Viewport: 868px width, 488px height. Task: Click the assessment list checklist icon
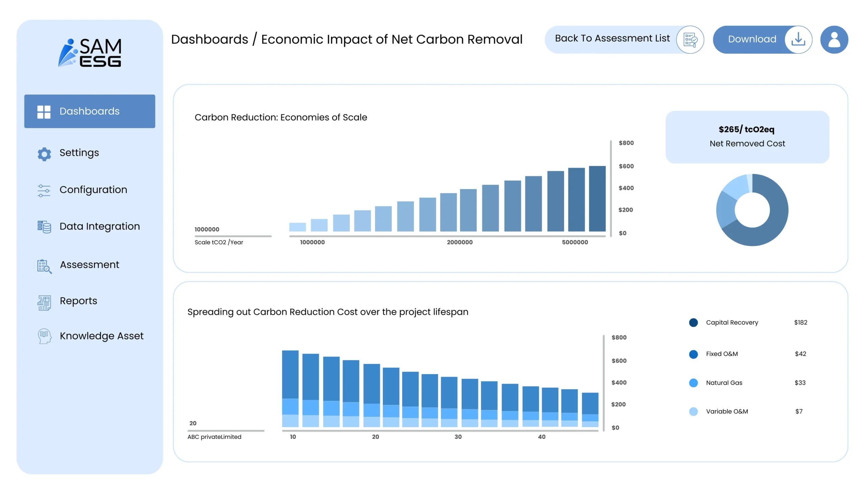pos(690,40)
